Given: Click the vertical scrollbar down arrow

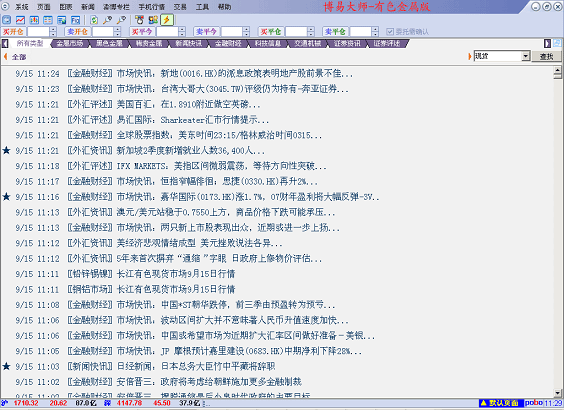Looking at the screenshot, I should pos(558,393).
